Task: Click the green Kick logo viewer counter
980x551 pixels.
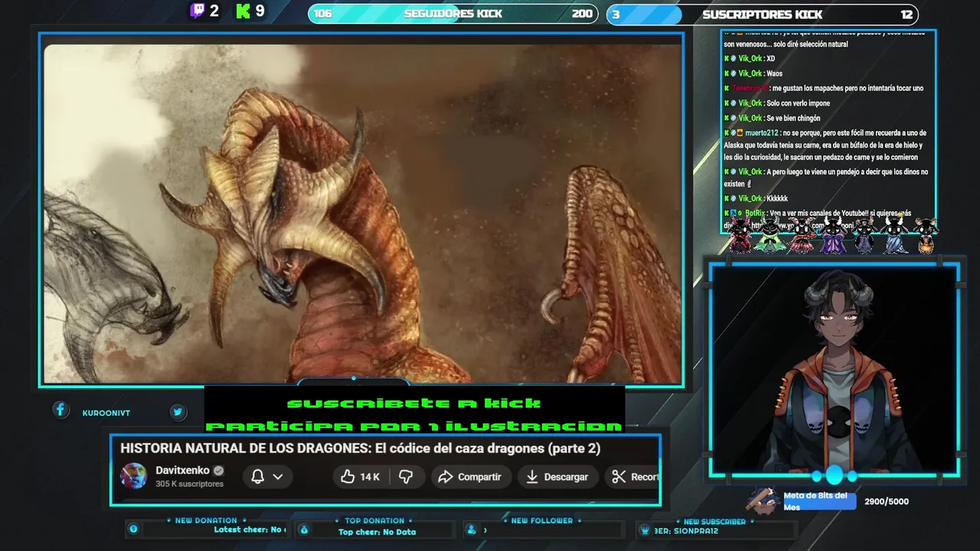Action: [x=250, y=11]
